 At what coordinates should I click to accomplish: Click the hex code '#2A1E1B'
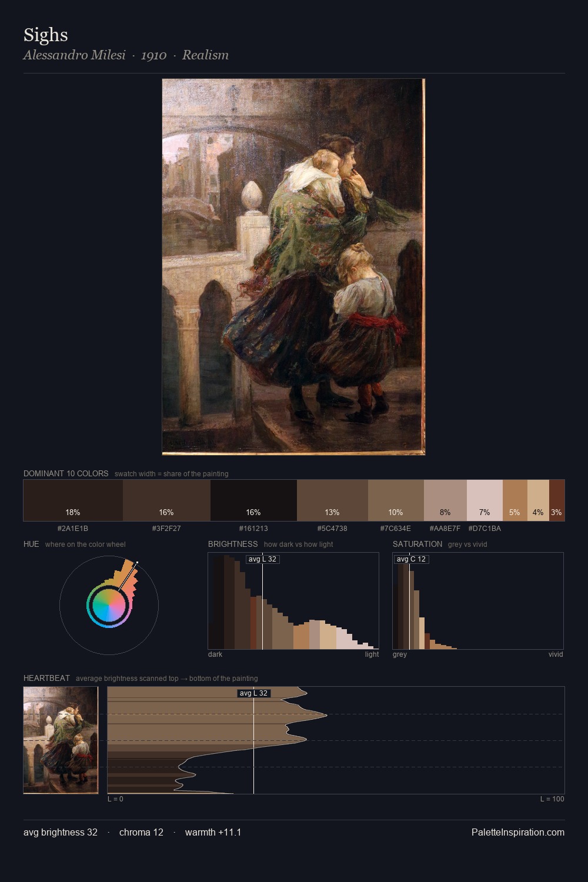[x=73, y=529]
